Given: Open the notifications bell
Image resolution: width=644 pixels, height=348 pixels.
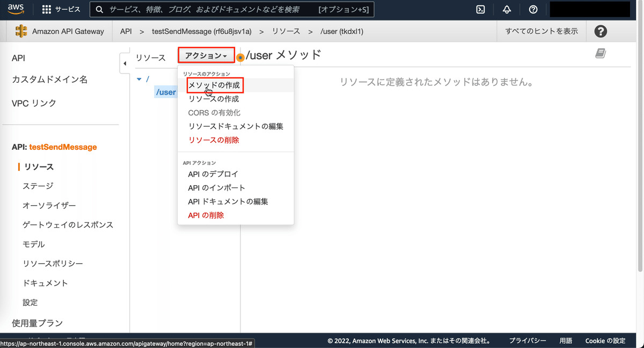Looking at the screenshot, I should coord(507,10).
